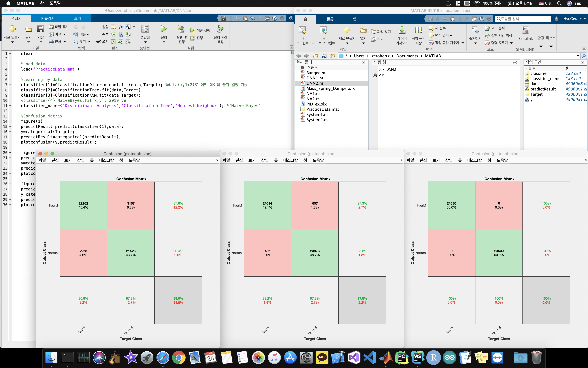This screenshot has width=588, height=368.
Task: Click the Favorites (즐겨찾기) icon
Action: pos(475,30)
